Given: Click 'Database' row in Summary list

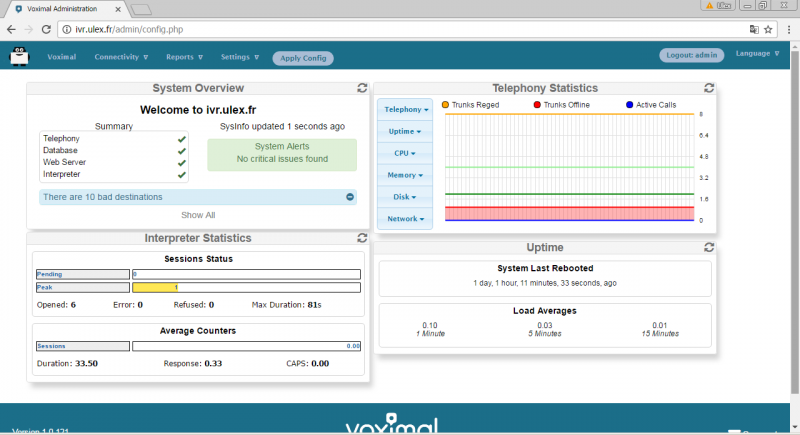Looking at the screenshot, I should click(x=113, y=150).
